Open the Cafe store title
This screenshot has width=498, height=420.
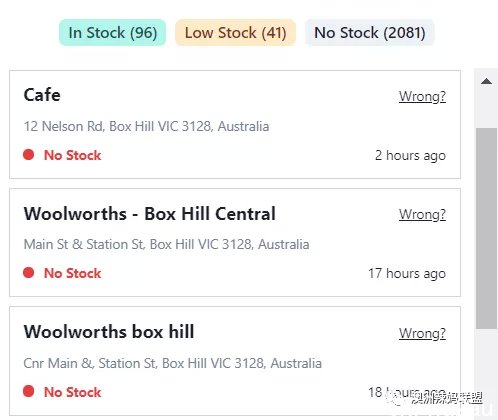(x=42, y=95)
